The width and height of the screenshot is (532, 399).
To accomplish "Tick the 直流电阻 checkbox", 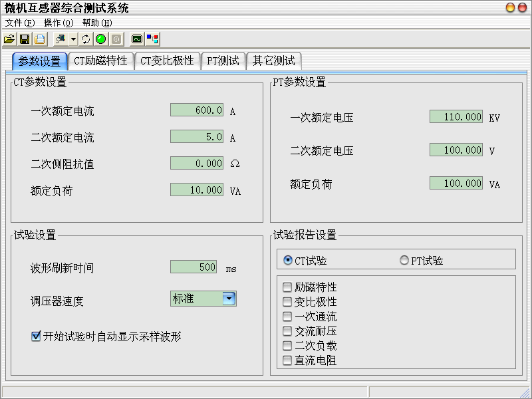I will pos(287,360).
